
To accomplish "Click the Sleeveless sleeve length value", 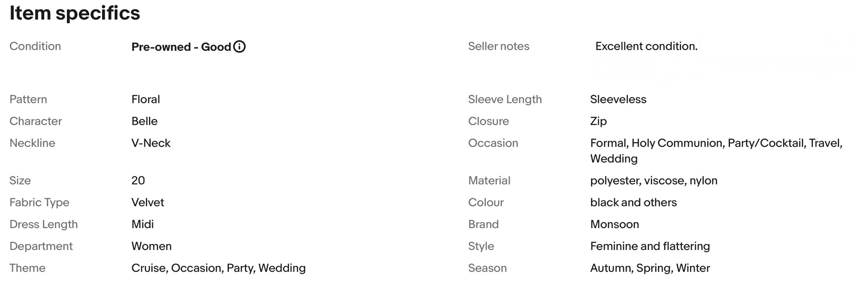I will (x=618, y=99).
